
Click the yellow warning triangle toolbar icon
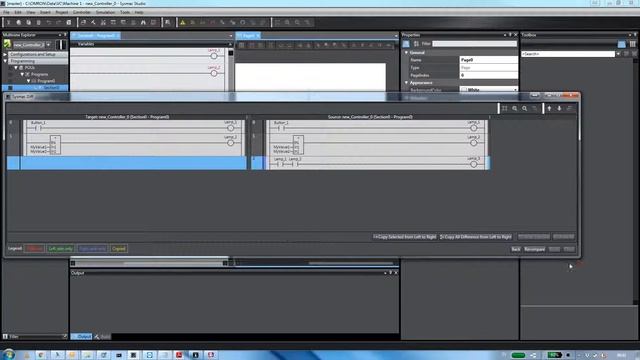pos(182,22)
